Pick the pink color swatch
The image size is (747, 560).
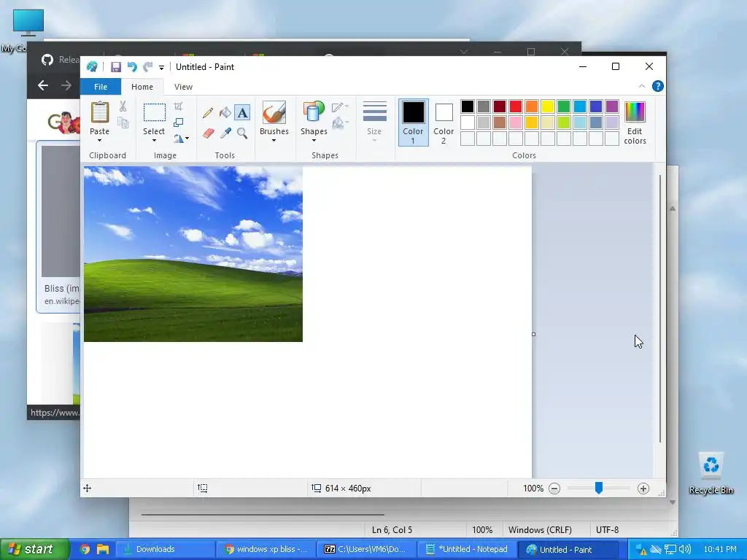(516, 122)
